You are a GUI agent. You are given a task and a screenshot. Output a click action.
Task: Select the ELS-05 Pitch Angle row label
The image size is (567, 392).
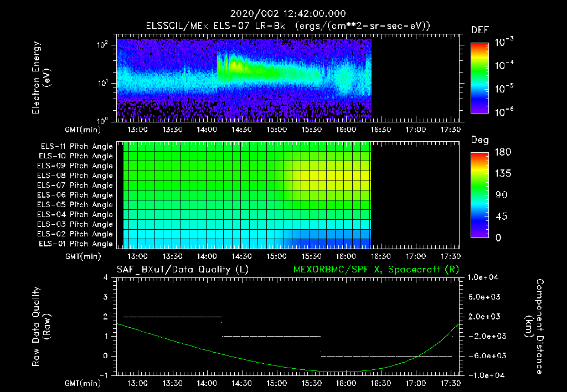[75, 205]
